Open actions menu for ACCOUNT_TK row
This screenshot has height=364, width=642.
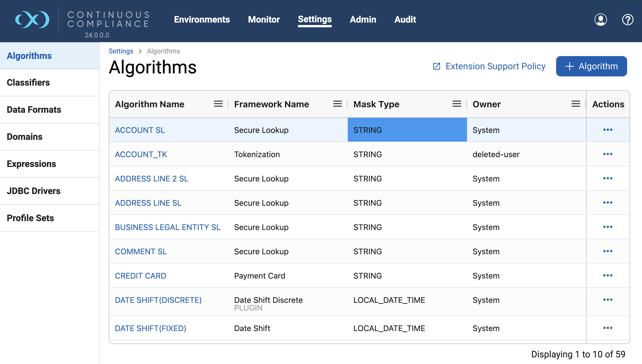(x=608, y=154)
